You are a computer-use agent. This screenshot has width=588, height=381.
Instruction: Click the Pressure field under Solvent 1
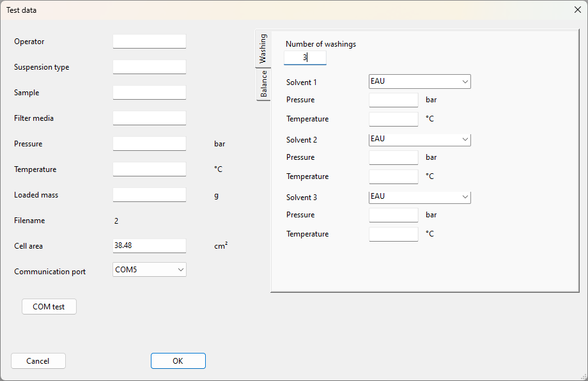[x=393, y=100]
